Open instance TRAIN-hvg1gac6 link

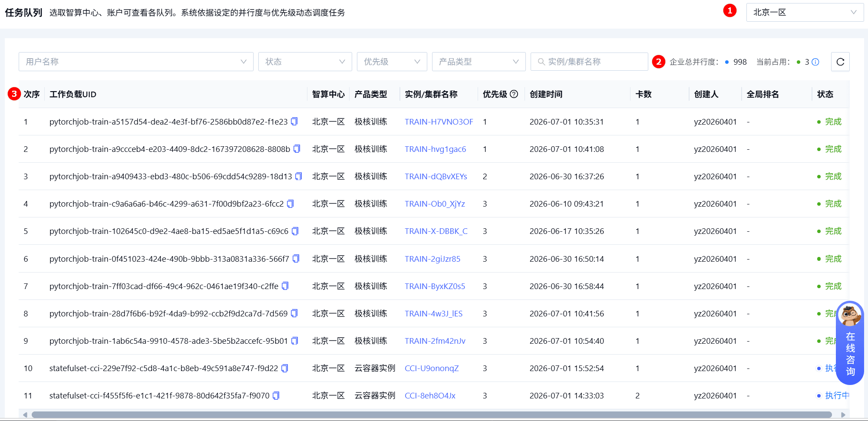[x=436, y=149]
